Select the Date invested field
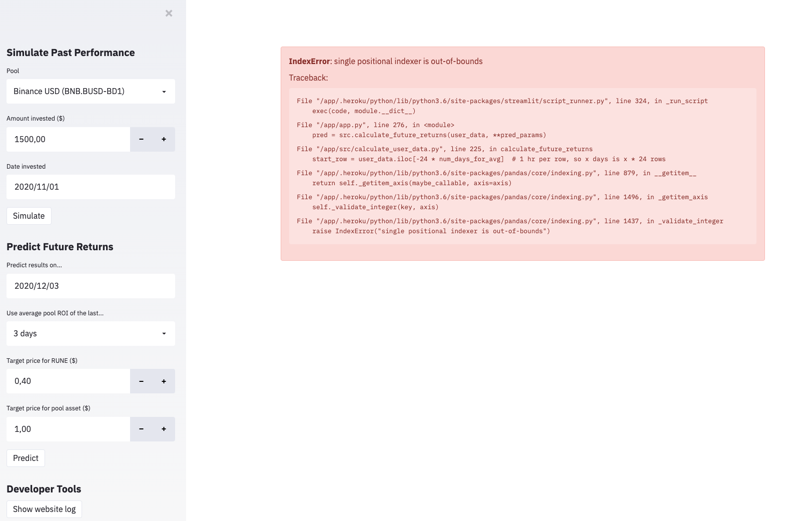Viewport: 812px width, 521px height. coord(90,187)
